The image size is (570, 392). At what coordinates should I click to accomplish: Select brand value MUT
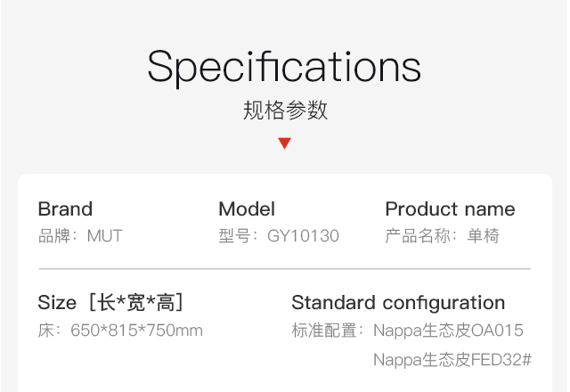pyautogui.click(x=105, y=236)
